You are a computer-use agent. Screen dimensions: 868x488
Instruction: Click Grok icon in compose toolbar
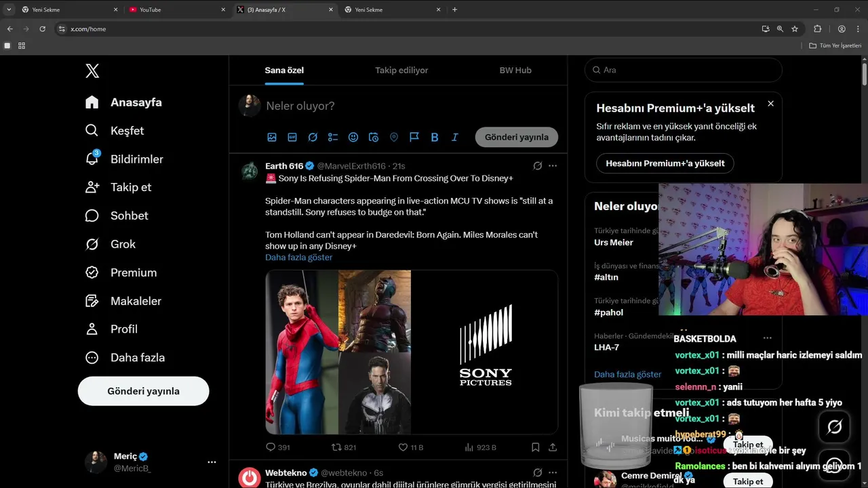tap(313, 137)
